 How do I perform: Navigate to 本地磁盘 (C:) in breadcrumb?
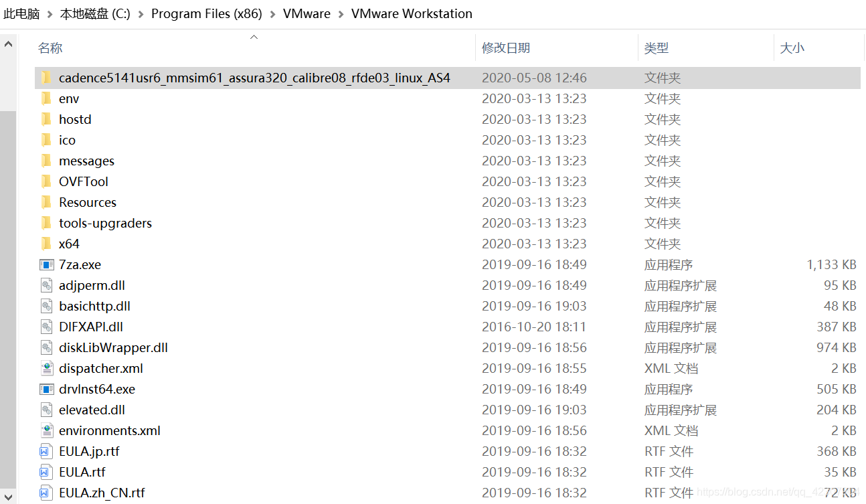point(95,14)
